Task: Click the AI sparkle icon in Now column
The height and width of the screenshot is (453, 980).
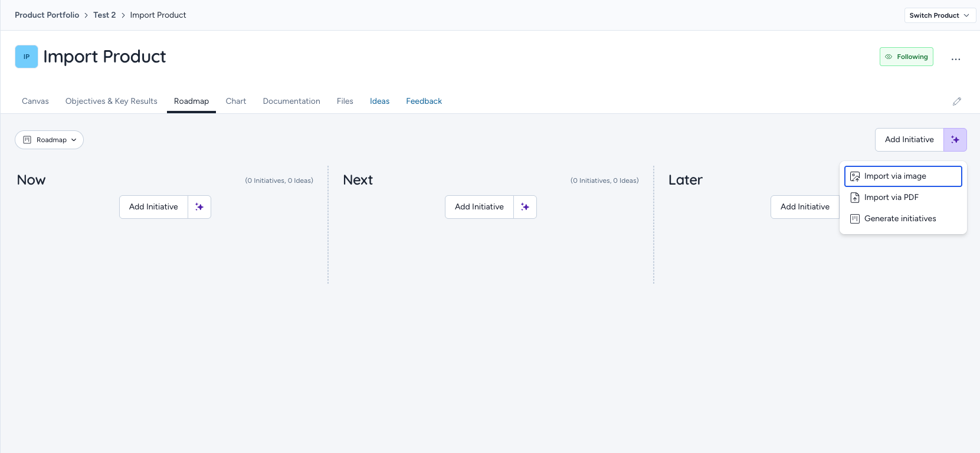Action: tap(199, 207)
